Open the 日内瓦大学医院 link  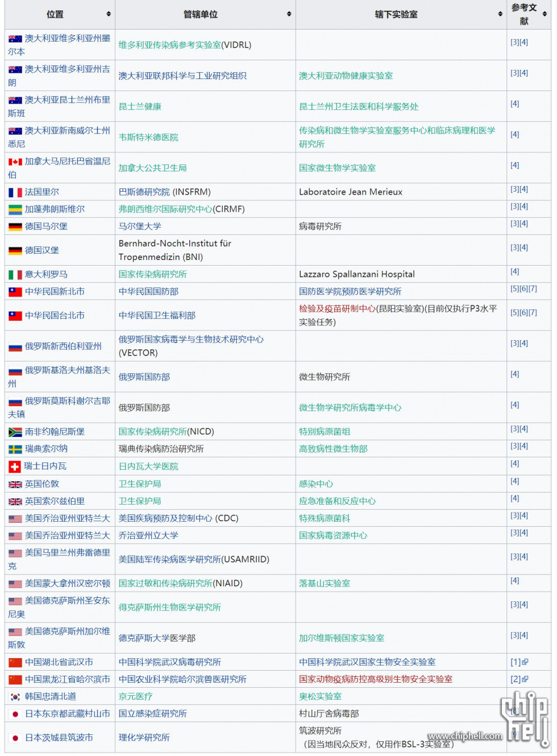tap(148, 466)
